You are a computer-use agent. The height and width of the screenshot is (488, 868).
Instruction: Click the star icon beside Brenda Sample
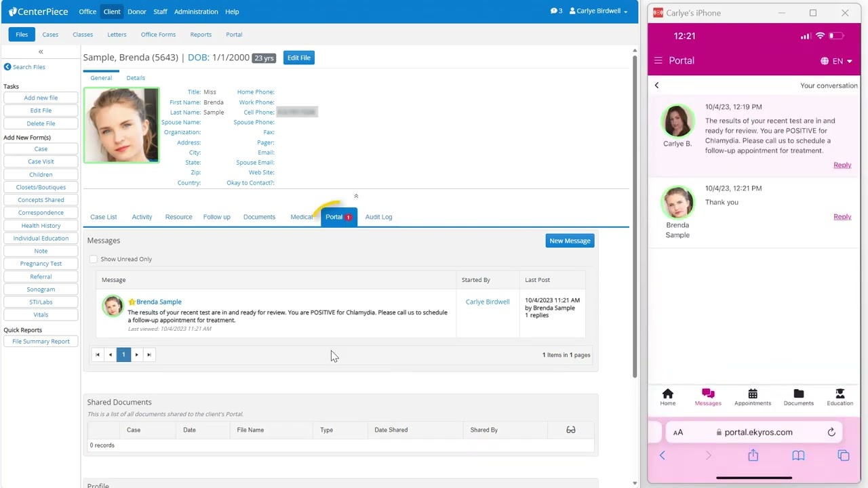coord(132,302)
